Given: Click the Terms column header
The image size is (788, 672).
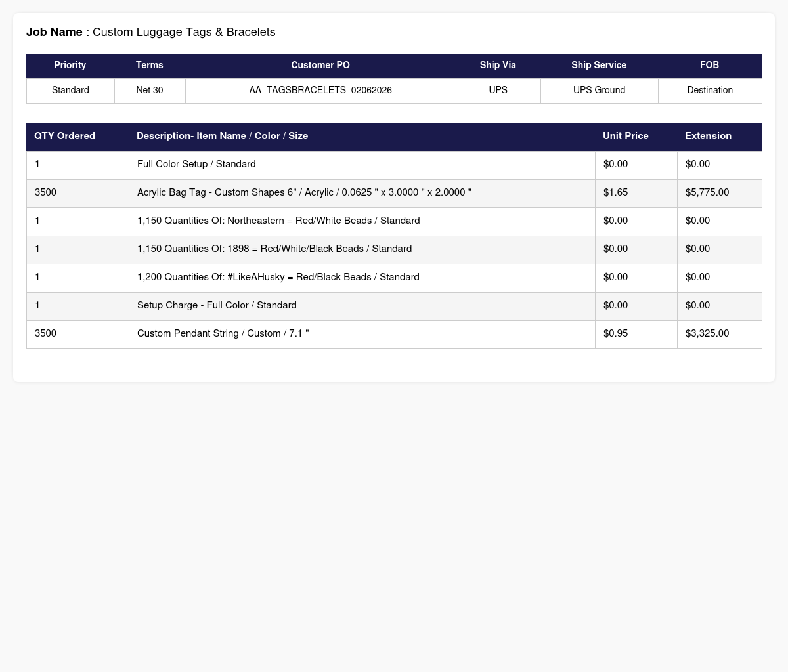Looking at the screenshot, I should point(150,65).
